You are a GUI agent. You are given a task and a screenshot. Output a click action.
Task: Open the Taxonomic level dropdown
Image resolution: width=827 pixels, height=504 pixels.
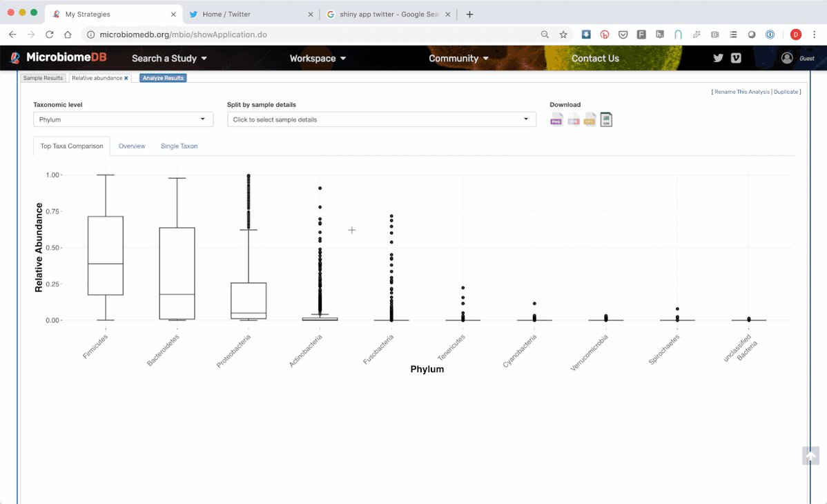123,119
